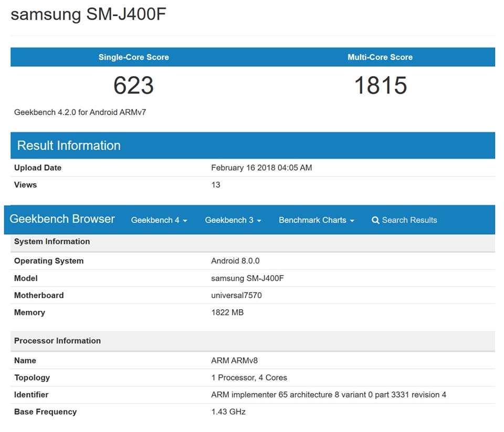Select the Multi-Core Score header
The image size is (504, 432).
[x=380, y=57]
